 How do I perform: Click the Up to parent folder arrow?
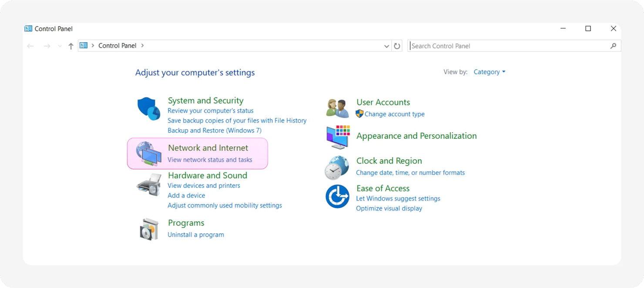click(71, 46)
